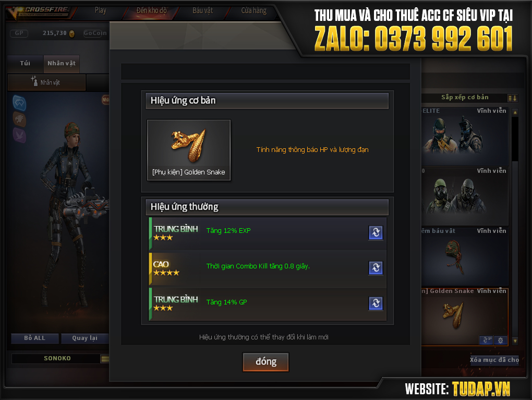This screenshot has height=400, width=532.
Task: Click the gold coin icon beside GP balance
Action: (x=72, y=33)
